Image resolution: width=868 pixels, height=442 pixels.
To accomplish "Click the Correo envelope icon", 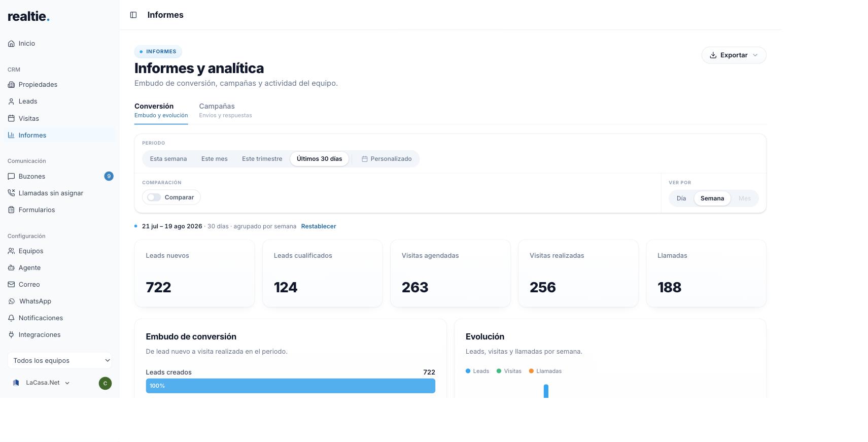I will click(x=11, y=285).
